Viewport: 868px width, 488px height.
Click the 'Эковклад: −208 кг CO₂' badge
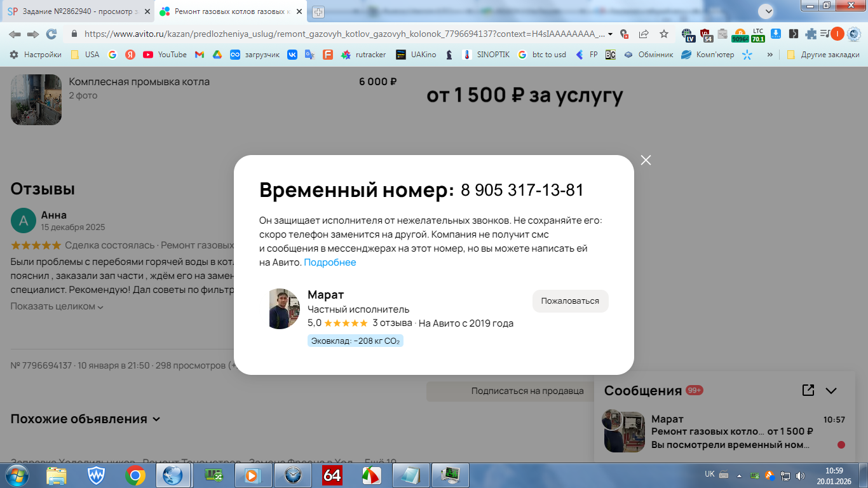pyautogui.click(x=355, y=341)
